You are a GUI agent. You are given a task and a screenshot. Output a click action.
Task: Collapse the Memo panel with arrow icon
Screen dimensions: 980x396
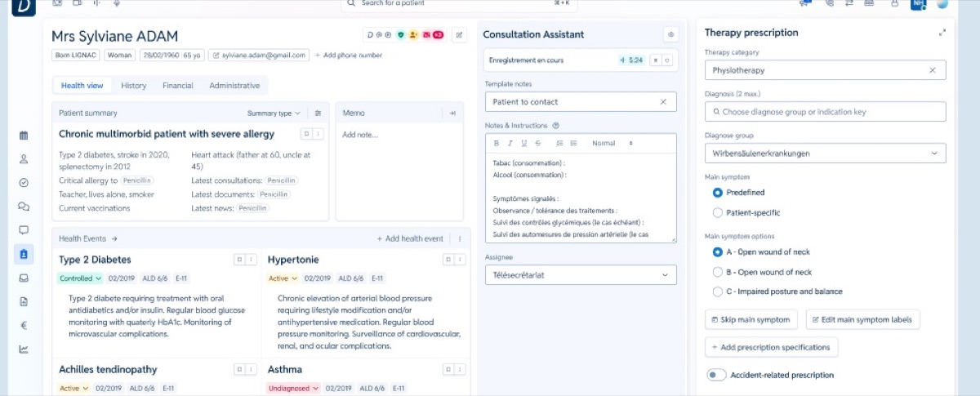coord(452,113)
